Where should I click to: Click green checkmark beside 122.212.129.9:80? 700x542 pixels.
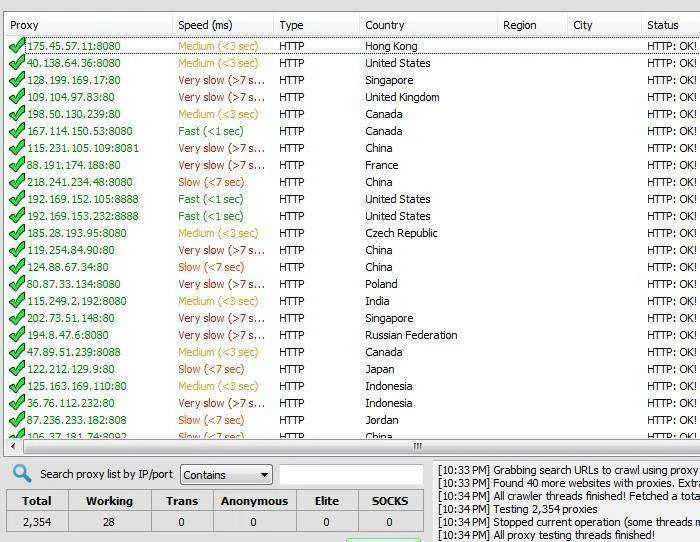17,369
